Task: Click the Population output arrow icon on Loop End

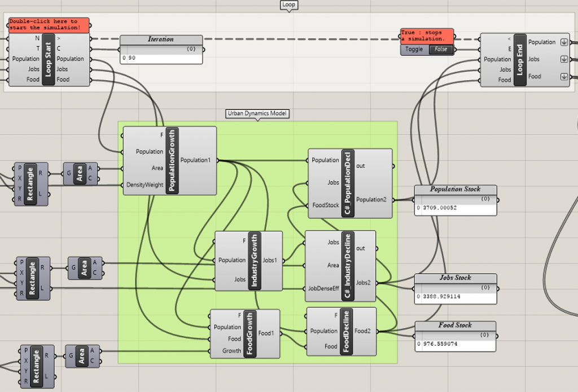Action: click(x=564, y=42)
